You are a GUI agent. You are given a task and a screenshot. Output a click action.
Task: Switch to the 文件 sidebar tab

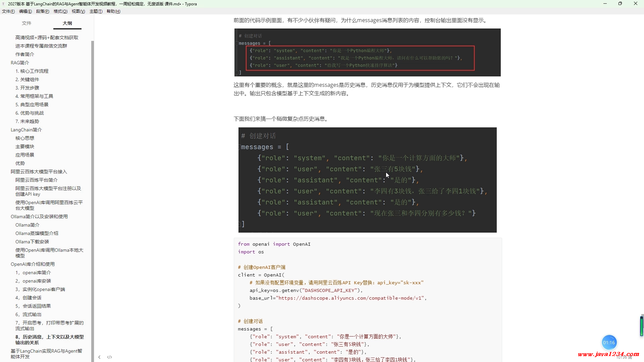click(26, 23)
